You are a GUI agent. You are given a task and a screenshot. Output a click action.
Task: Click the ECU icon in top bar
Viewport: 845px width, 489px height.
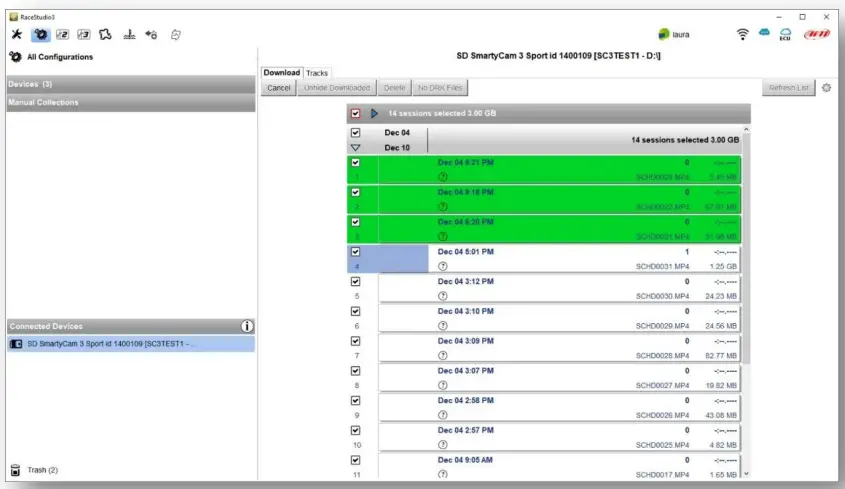[x=785, y=35]
